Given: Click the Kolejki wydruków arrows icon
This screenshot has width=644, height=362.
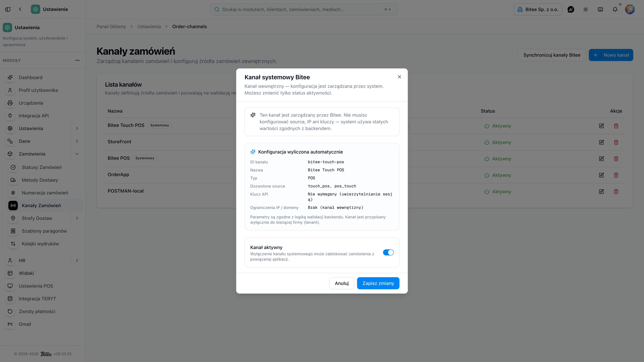Looking at the screenshot, I should point(13,244).
